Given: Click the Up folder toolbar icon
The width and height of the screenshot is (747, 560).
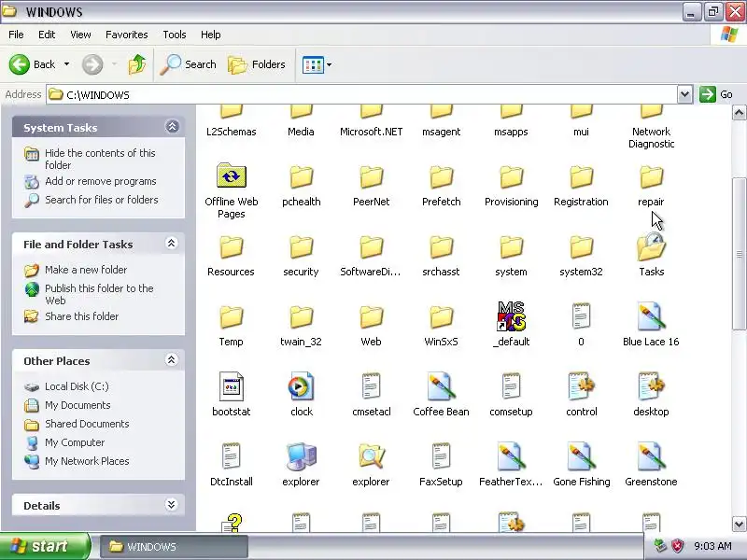Looking at the screenshot, I should [137, 64].
